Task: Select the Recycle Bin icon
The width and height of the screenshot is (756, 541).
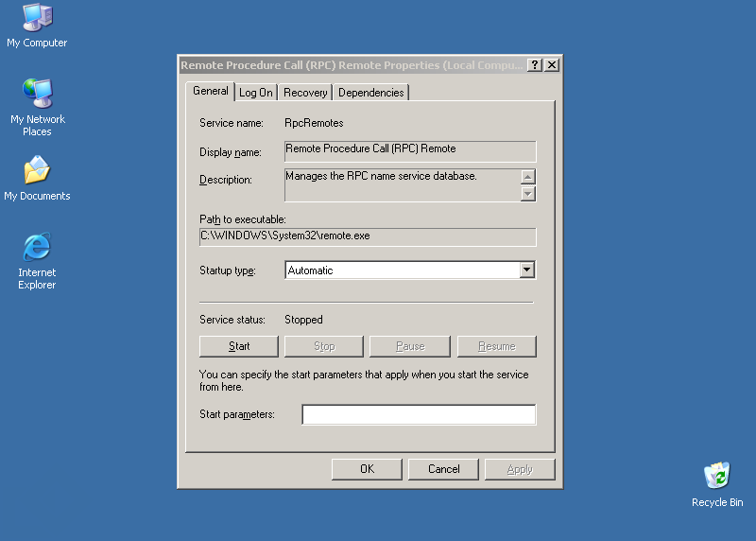Action: [x=717, y=483]
